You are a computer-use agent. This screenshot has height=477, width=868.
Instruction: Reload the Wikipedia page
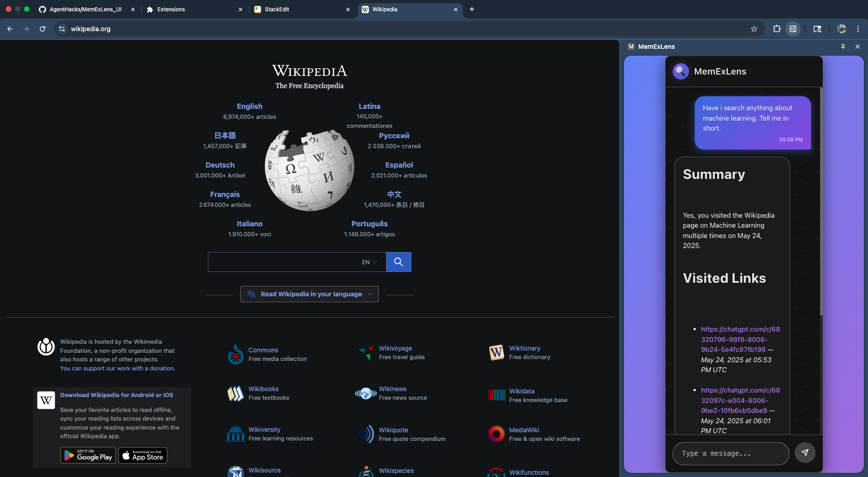pos(42,29)
